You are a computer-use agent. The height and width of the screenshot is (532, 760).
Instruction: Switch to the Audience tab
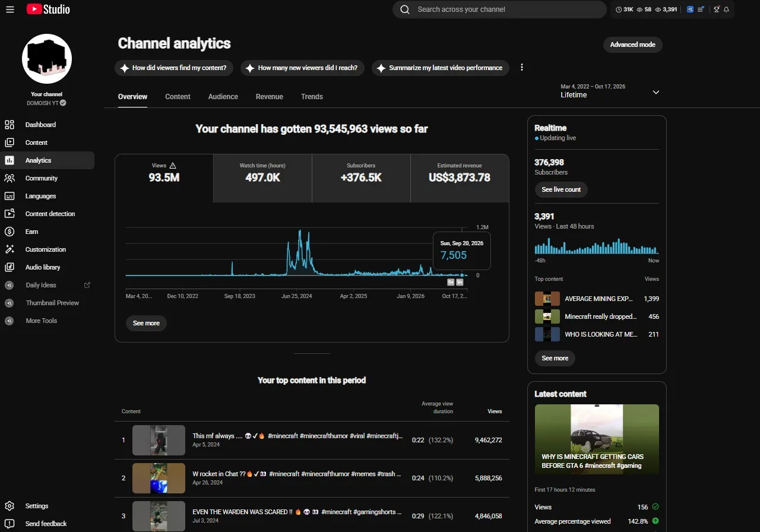(x=223, y=97)
